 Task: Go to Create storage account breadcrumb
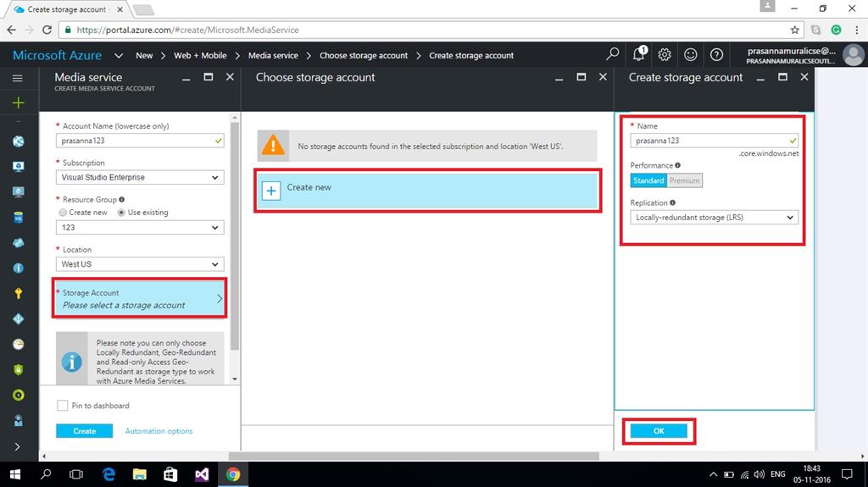pyautogui.click(x=471, y=55)
